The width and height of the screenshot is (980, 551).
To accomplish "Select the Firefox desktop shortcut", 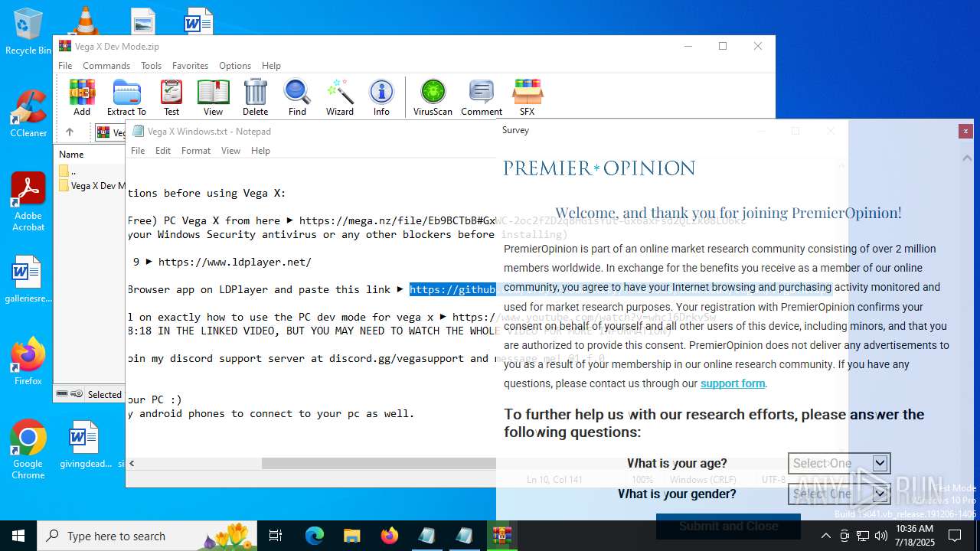I will [28, 360].
